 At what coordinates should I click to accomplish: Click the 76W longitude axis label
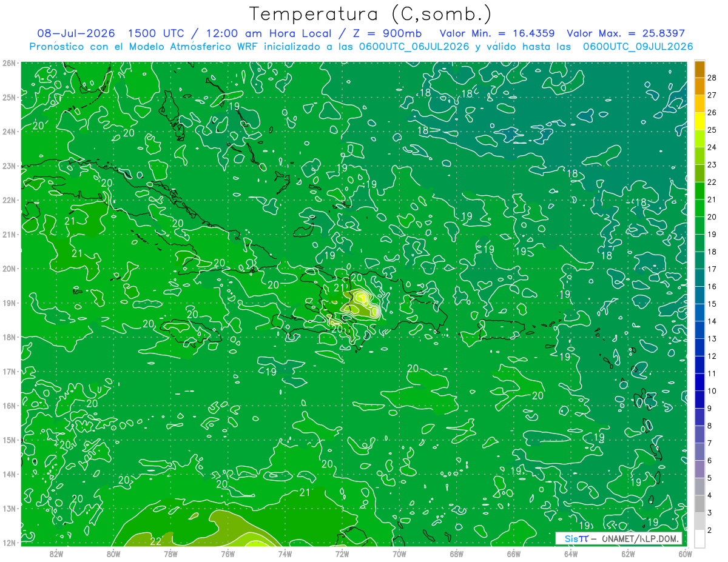(x=227, y=554)
